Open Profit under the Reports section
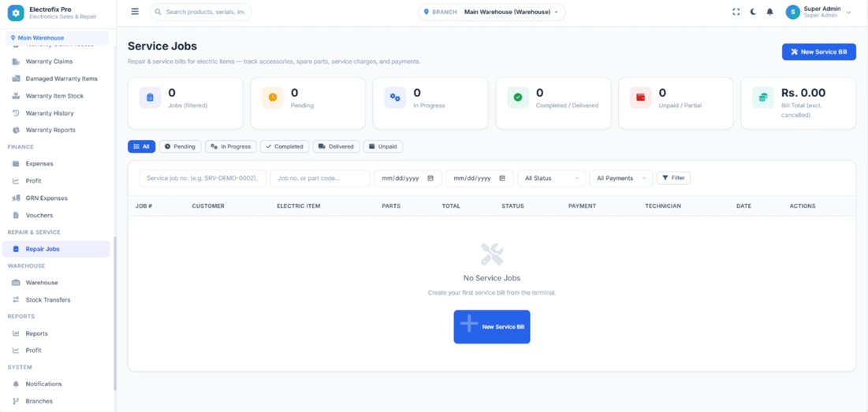This screenshot has height=412, width=868. coord(33,350)
